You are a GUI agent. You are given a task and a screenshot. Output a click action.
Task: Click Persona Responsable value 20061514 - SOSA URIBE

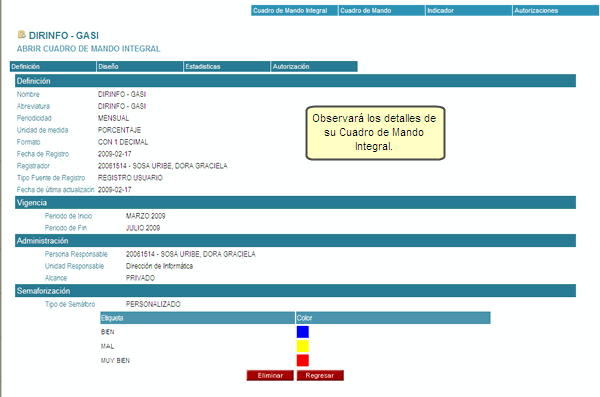(191, 254)
